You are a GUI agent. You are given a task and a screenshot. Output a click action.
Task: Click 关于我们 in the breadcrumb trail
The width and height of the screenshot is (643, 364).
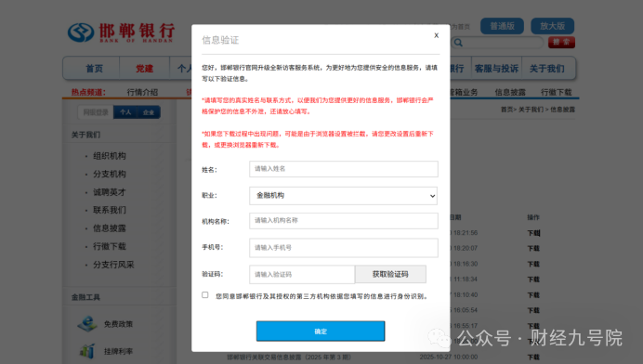[531, 110]
